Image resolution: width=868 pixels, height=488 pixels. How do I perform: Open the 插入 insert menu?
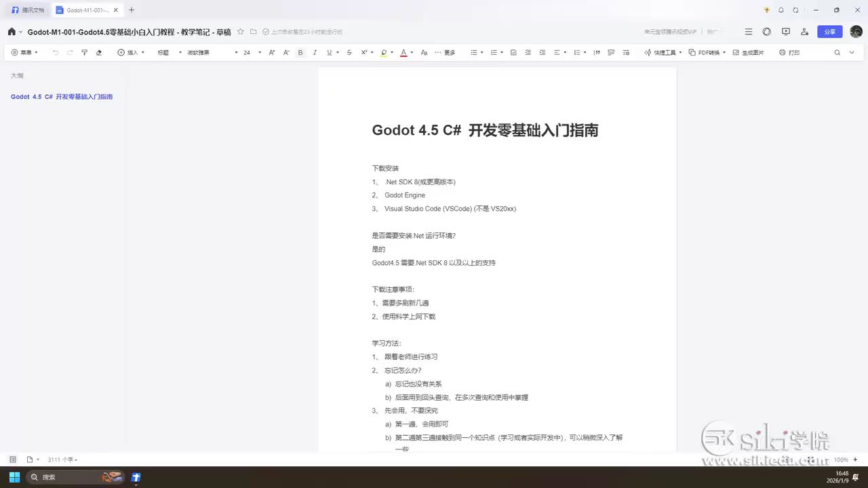131,52
